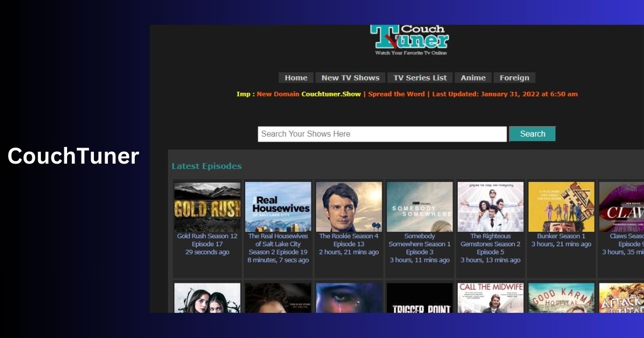Open The Righteous Gemstones Season 2 Episode 5
This screenshot has width=644, height=338.
(490, 247)
